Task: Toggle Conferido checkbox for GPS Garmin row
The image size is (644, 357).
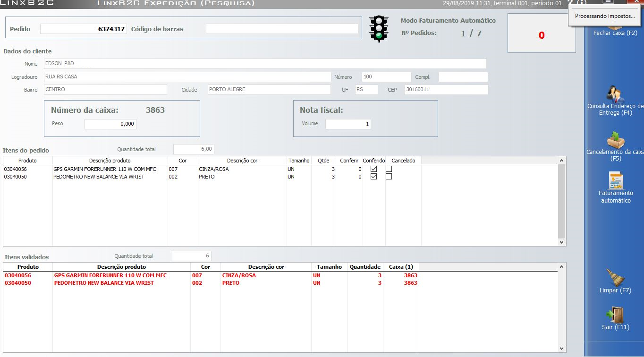Action: coord(373,169)
